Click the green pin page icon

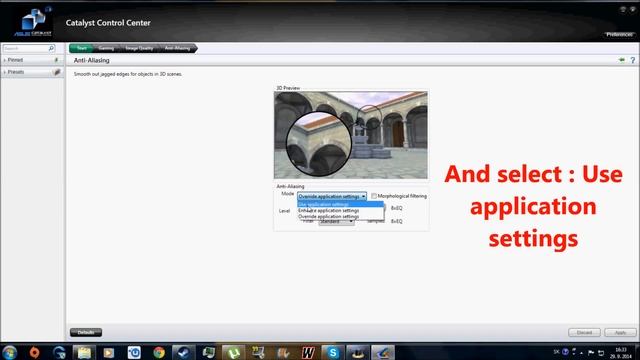622,60
